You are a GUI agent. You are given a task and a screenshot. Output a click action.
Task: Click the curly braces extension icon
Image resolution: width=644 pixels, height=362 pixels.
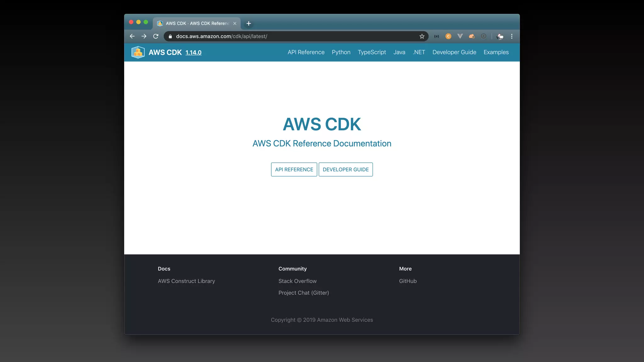(x=436, y=36)
